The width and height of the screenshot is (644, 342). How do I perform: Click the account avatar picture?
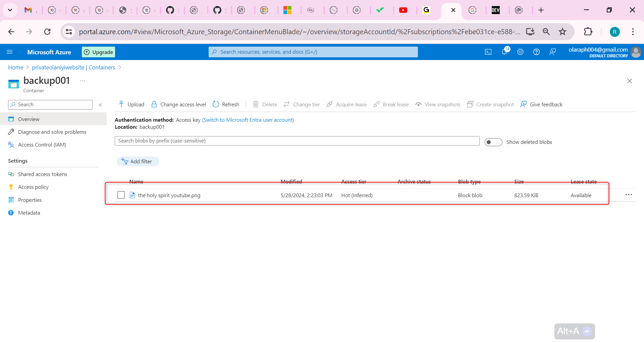636,52
